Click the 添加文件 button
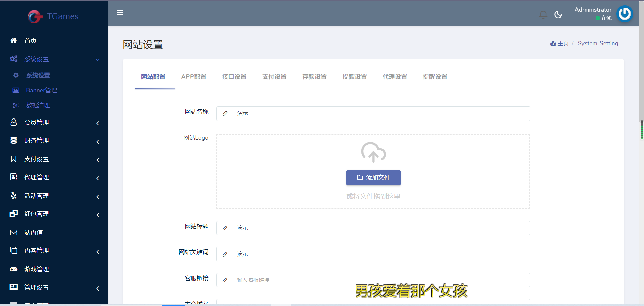 (x=373, y=178)
